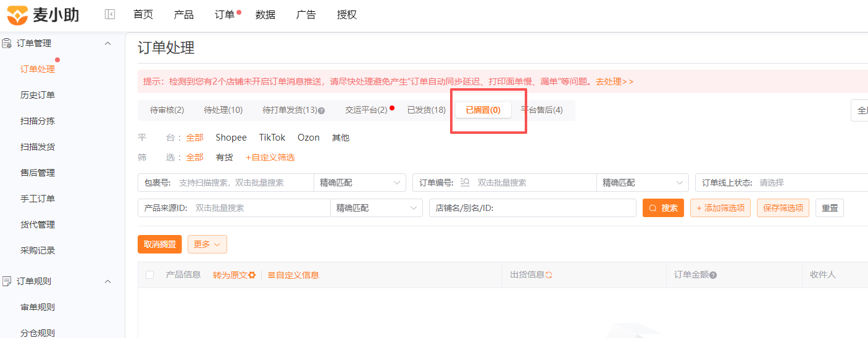
Task: Follow the 去处理>> link in the warning
Action: 614,81
